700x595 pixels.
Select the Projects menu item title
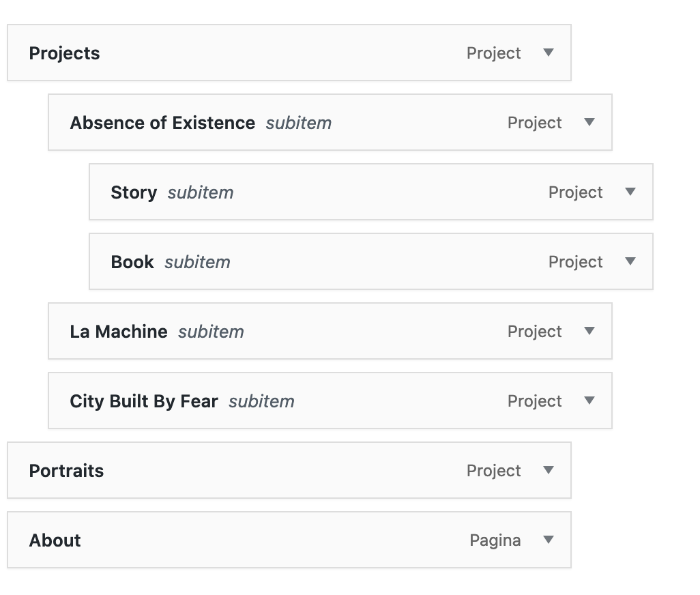tap(64, 54)
